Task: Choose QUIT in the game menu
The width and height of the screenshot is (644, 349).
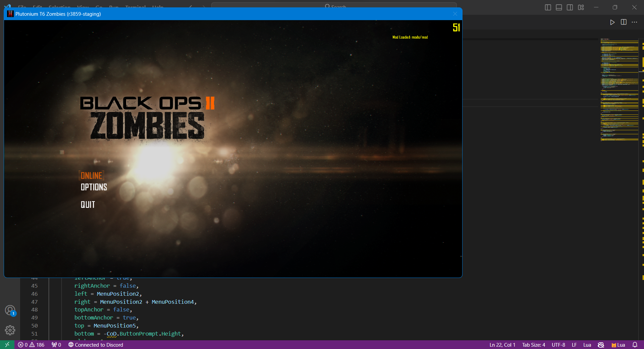Action: [88, 205]
